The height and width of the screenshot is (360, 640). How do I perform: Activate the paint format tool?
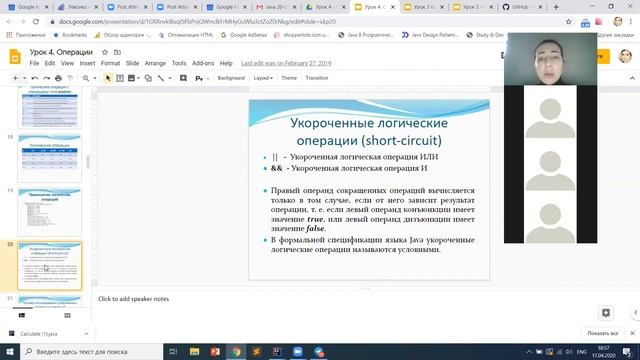70,78
